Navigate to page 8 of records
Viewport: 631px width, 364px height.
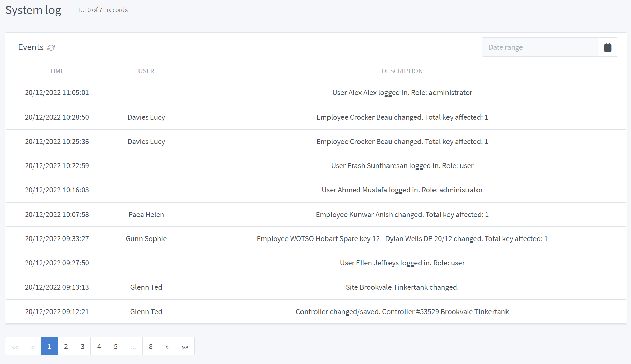151,346
